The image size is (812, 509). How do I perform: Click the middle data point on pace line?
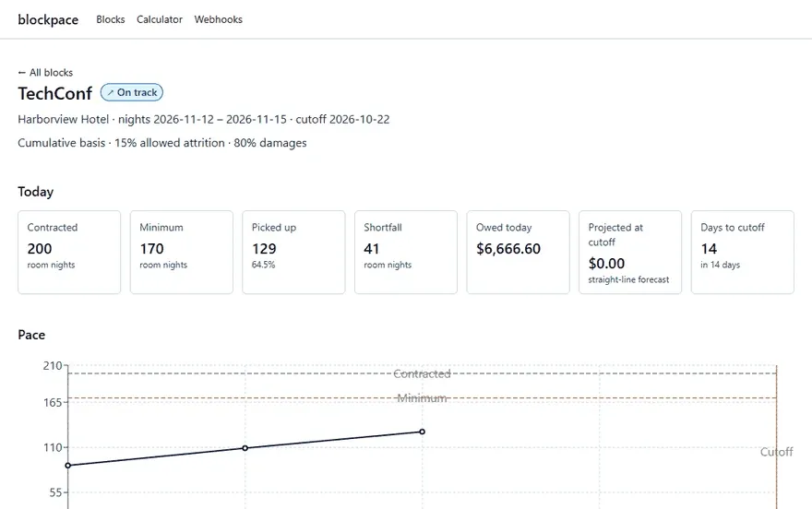(x=245, y=448)
